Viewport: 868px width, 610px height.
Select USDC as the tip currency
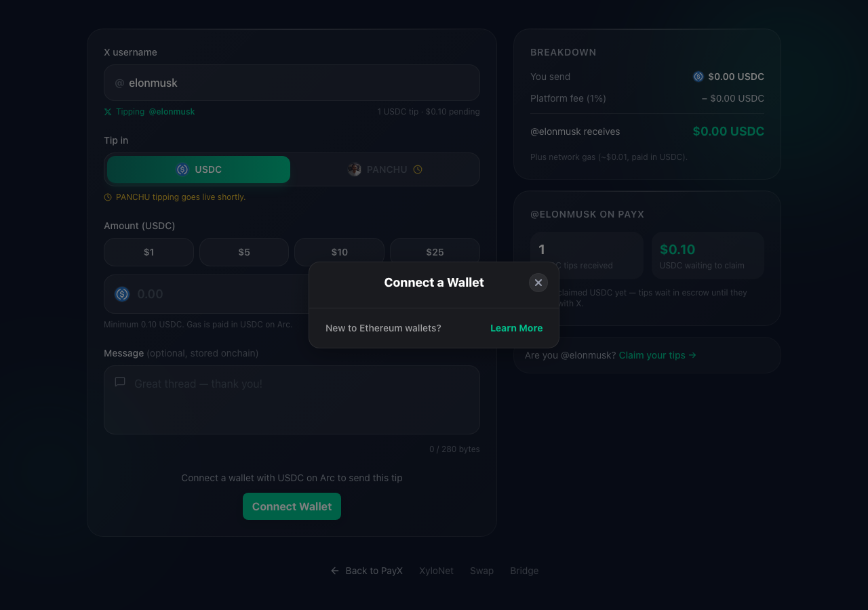point(199,169)
